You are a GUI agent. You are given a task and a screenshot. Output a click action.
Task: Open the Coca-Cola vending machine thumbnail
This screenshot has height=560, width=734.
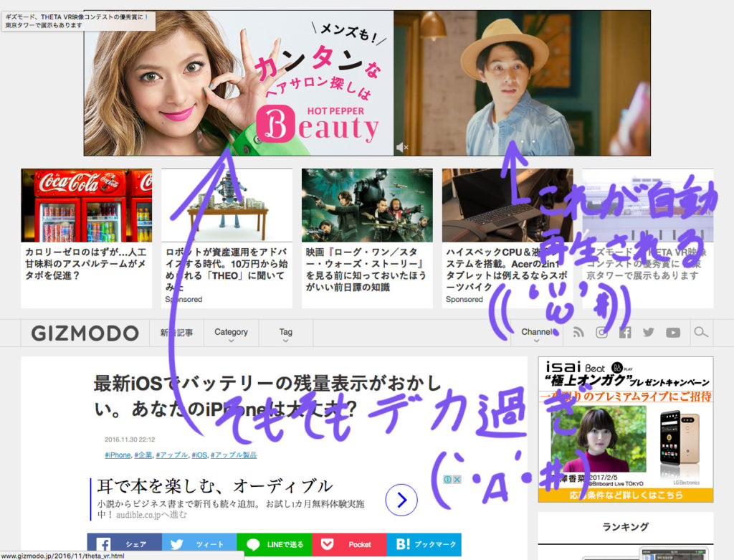click(x=87, y=205)
